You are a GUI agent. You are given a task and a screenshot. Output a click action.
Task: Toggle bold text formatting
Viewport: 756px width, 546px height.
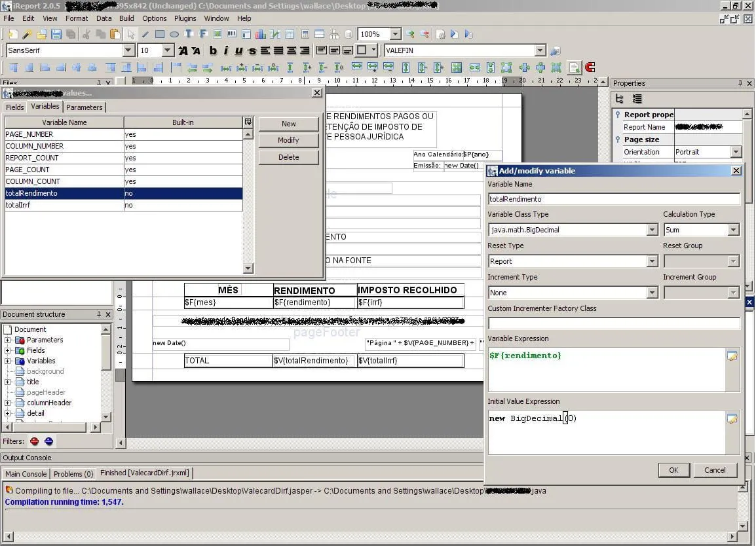[213, 51]
